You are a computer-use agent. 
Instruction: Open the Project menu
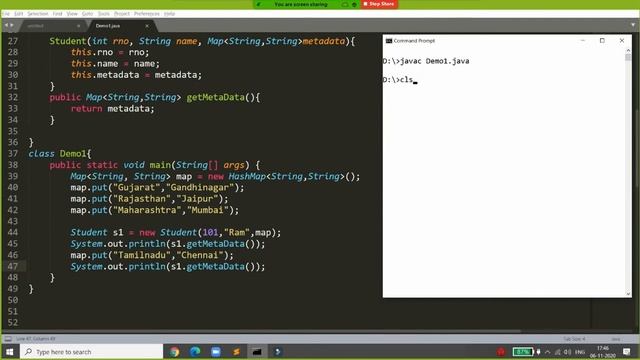(x=122, y=13)
